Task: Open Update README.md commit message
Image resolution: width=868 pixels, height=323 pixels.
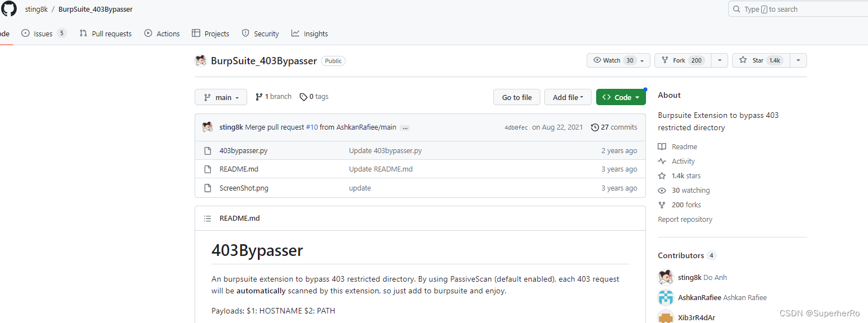Action: pos(381,169)
